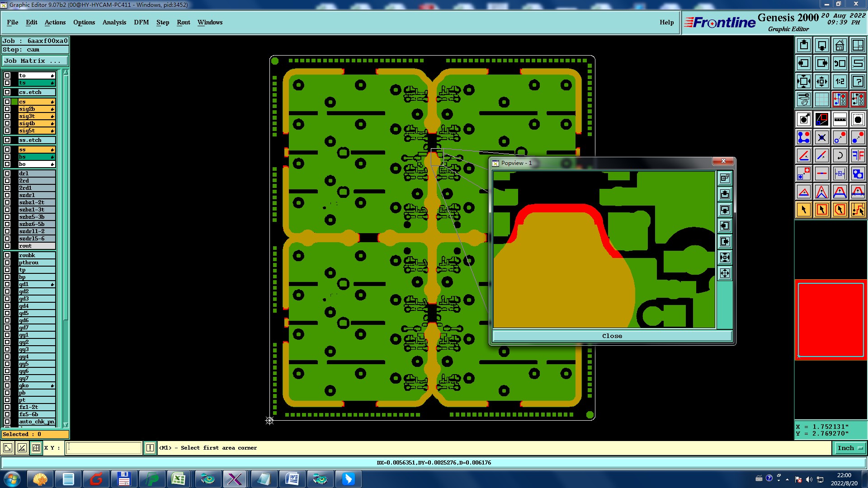Select the measure ruler tool
The width and height of the screenshot is (868, 488).
click(840, 119)
